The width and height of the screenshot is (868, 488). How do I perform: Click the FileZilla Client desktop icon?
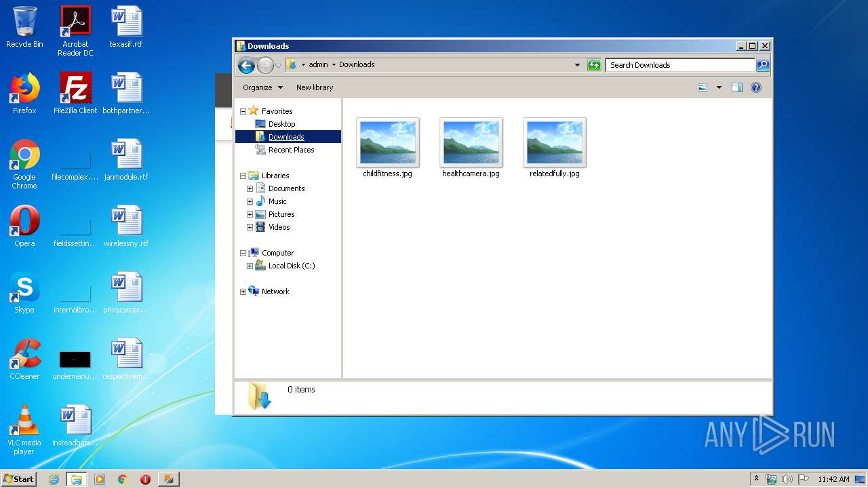coord(75,94)
